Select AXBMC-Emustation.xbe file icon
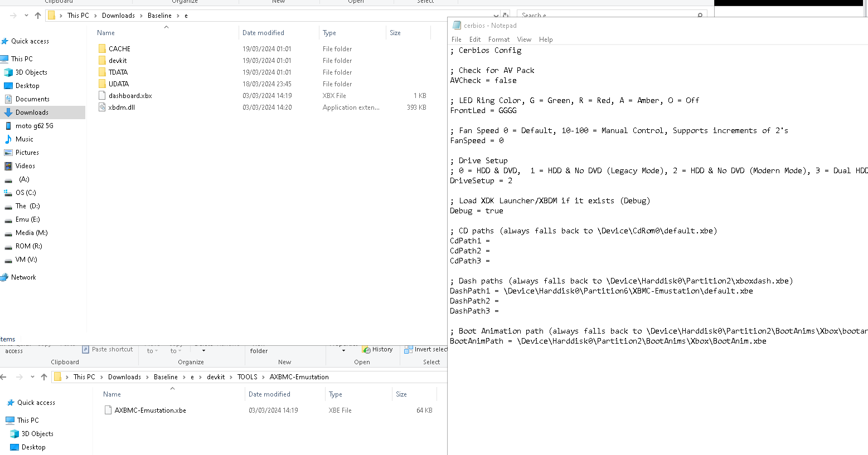This screenshot has width=868, height=455. 108,410
